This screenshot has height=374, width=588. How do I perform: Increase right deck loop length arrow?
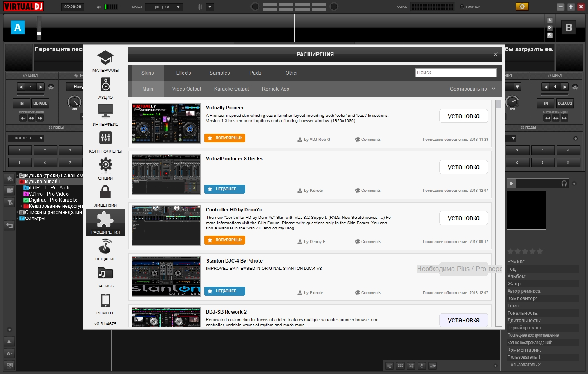coord(565,87)
